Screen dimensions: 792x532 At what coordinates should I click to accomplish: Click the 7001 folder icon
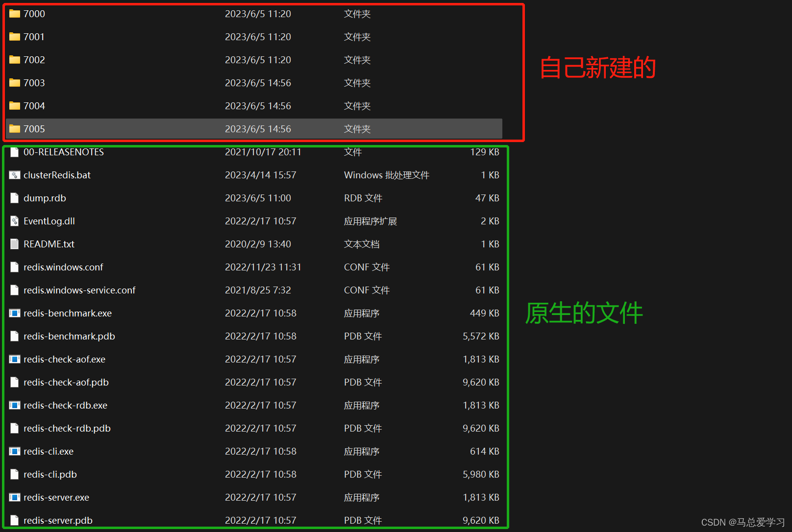15,37
